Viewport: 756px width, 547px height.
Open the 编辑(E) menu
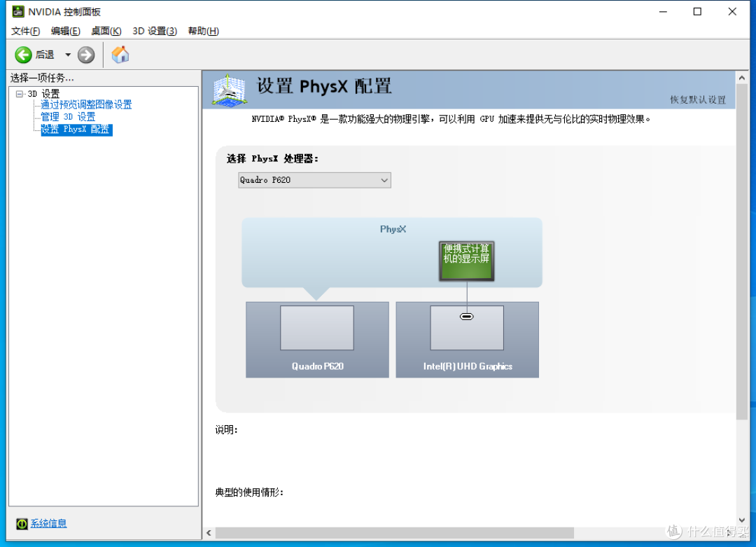pos(66,31)
